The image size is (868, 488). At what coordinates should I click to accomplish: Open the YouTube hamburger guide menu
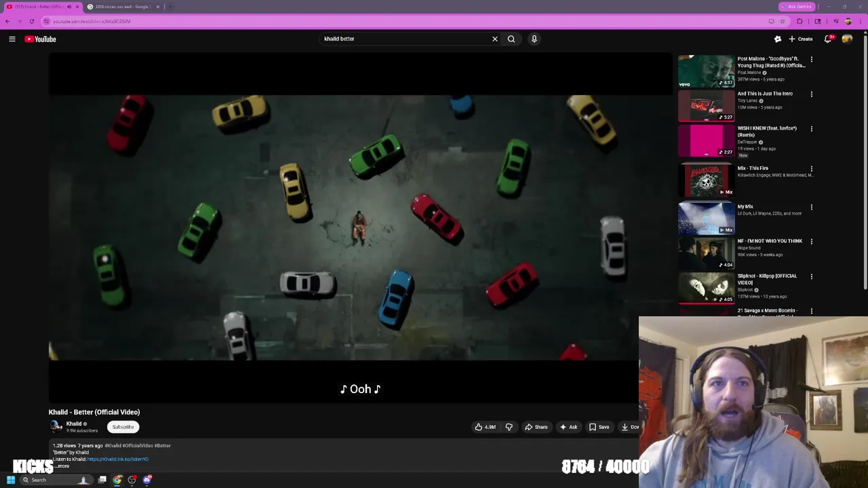click(x=12, y=39)
